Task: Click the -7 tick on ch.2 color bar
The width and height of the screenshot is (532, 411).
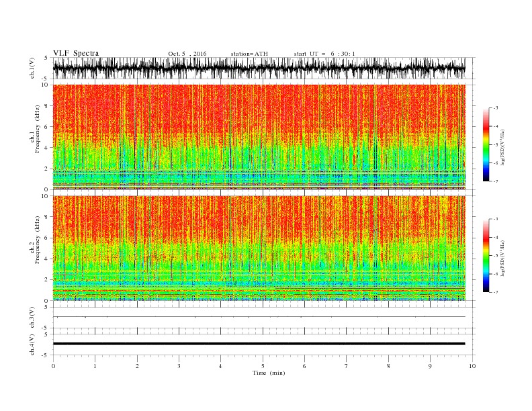Action: [495, 292]
